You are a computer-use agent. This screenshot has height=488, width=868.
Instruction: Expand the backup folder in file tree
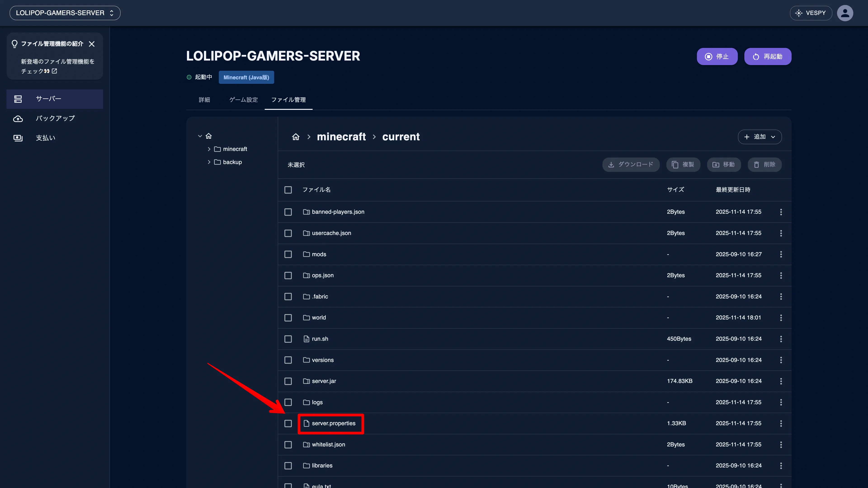[x=209, y=162]
